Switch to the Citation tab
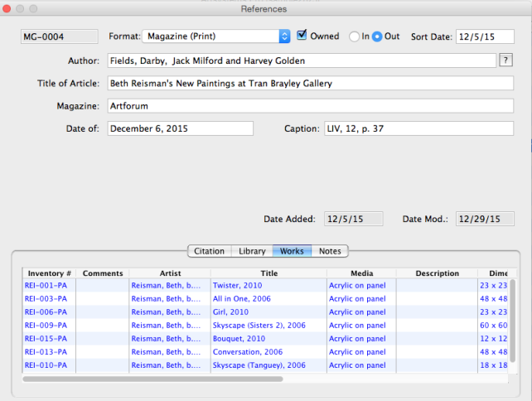The height and width of the screenshot is (401, 532). pos(209,251)
